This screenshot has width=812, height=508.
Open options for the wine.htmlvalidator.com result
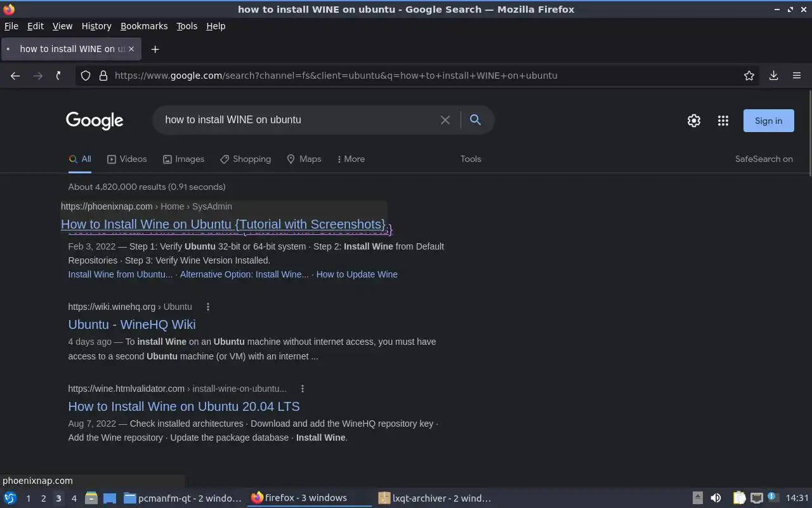[x=302, y=389]
